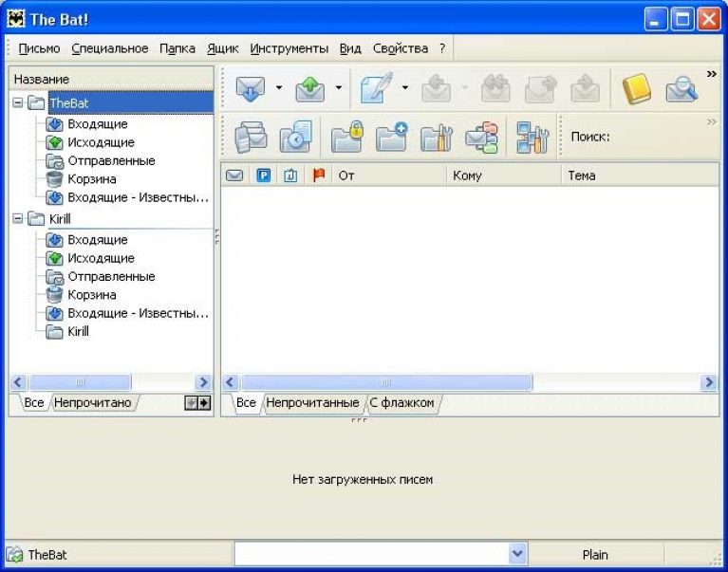This screenshot has height=572, width=728.
Task: Click the parked status column header
Action: pos(264,175)
